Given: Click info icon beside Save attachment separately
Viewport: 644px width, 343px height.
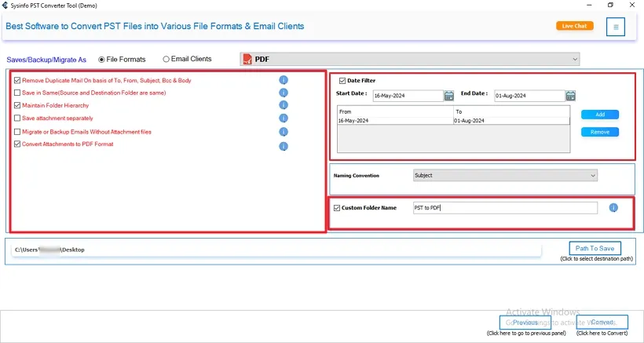Looking at the screenshot, I should (x=284, y=118).
